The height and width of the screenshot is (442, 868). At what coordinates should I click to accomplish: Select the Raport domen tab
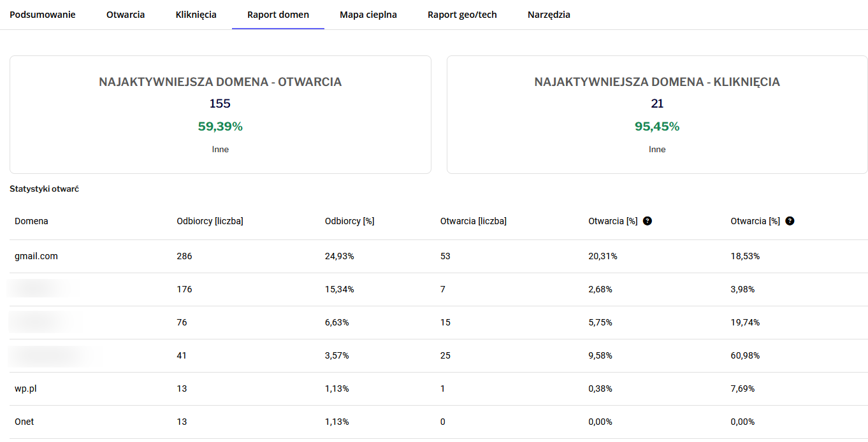click(x=278, y=15)
